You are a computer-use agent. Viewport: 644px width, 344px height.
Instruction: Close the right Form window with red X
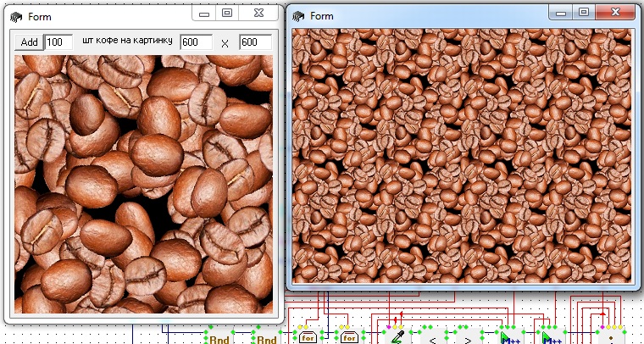615,13
